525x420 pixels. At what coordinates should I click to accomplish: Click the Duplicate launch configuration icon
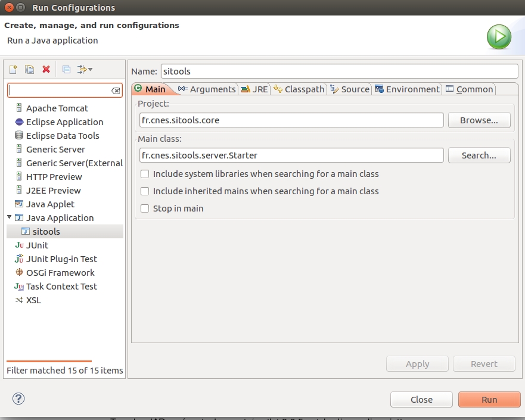coord(29,69)
